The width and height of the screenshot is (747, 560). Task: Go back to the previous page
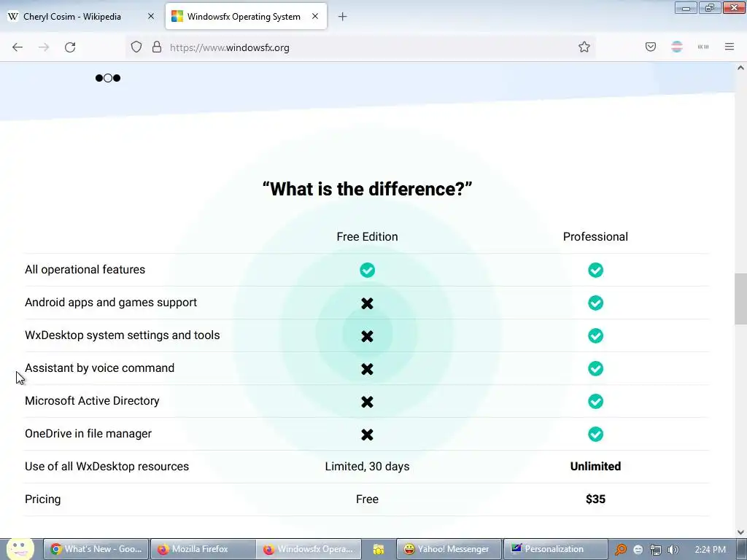[18, 47]
